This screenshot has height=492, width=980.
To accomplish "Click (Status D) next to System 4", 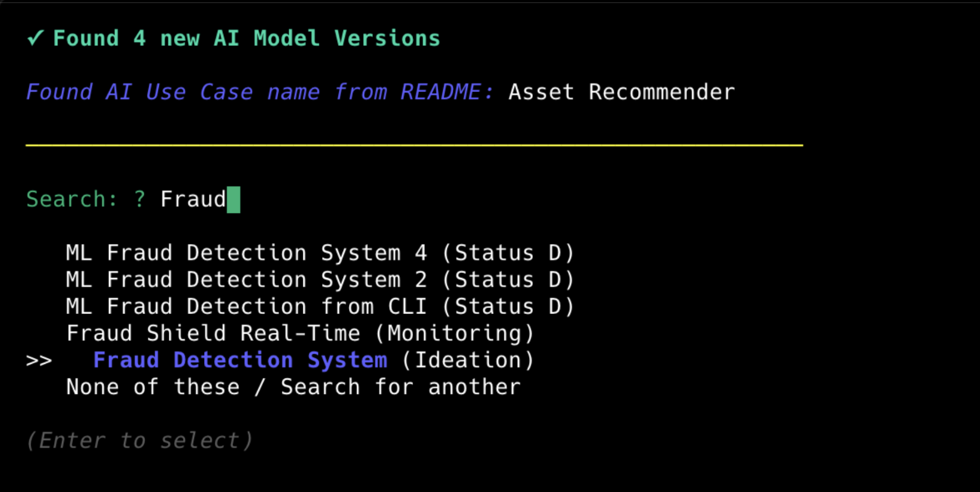I will pyautogui.click(x=508, y=253).
